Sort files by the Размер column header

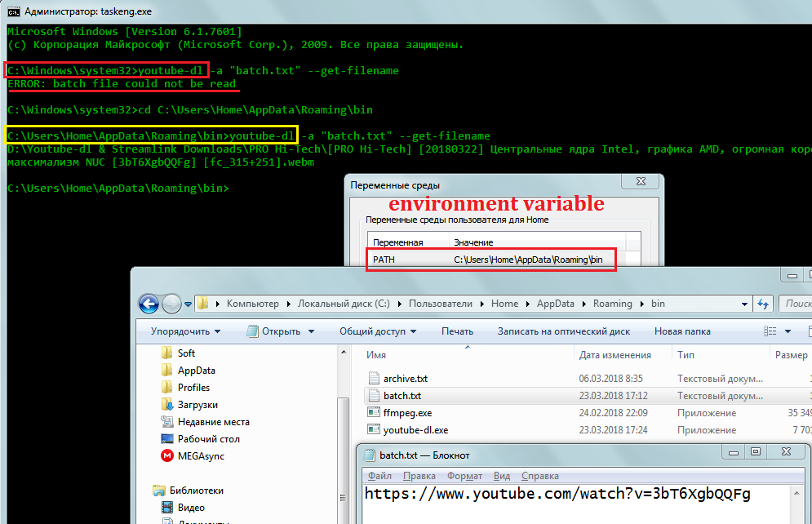(791, 355)
